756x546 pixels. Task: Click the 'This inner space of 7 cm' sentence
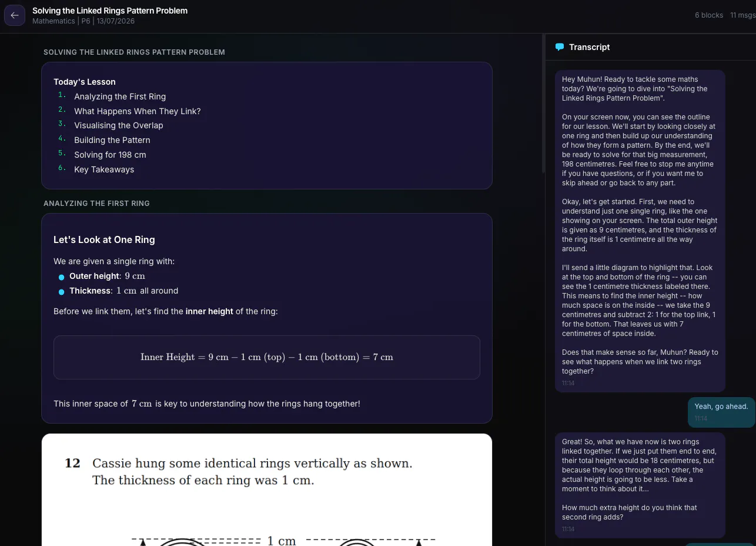pos(207,404)
